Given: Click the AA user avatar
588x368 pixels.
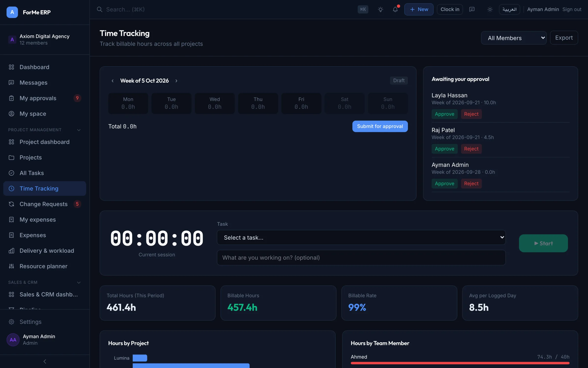Looking at the screenshot, I should coord(13,340).
